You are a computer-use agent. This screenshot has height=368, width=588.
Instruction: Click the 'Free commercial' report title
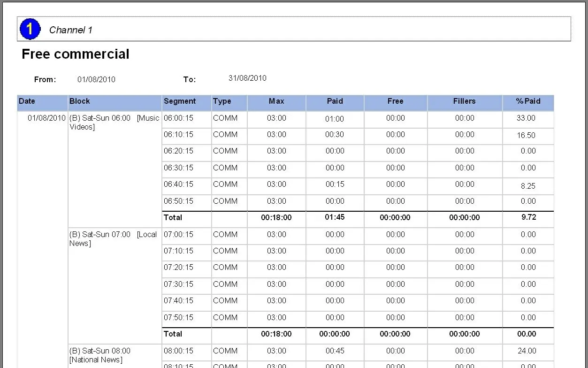pyautogui.click(x=76, y=54)
